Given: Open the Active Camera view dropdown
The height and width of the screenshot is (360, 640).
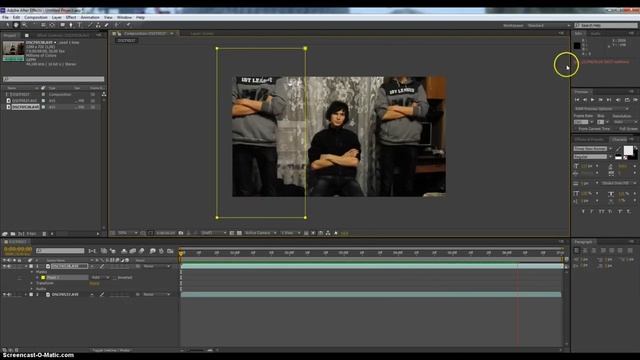Looking at the screenshot, I should coord(260,233).
